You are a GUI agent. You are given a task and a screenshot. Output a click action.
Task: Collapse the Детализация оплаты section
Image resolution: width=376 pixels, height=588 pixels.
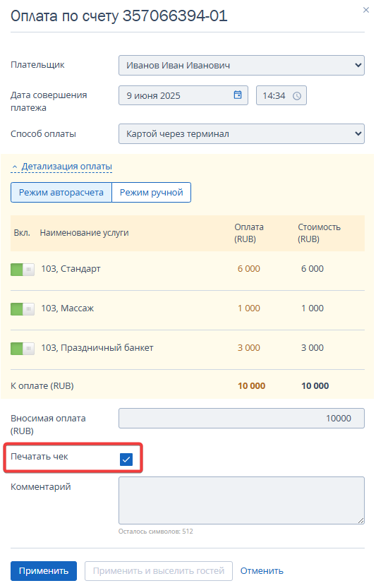tap(67, 166)
